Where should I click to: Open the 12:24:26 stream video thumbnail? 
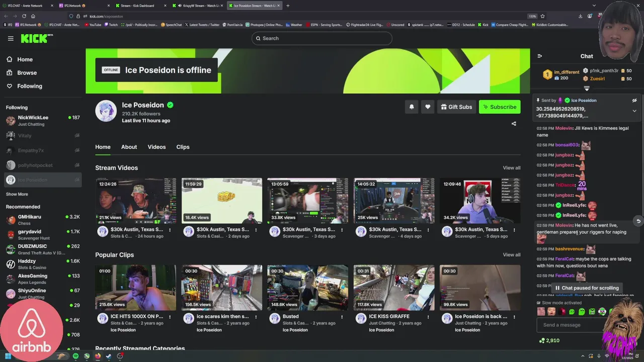(136, 201)
